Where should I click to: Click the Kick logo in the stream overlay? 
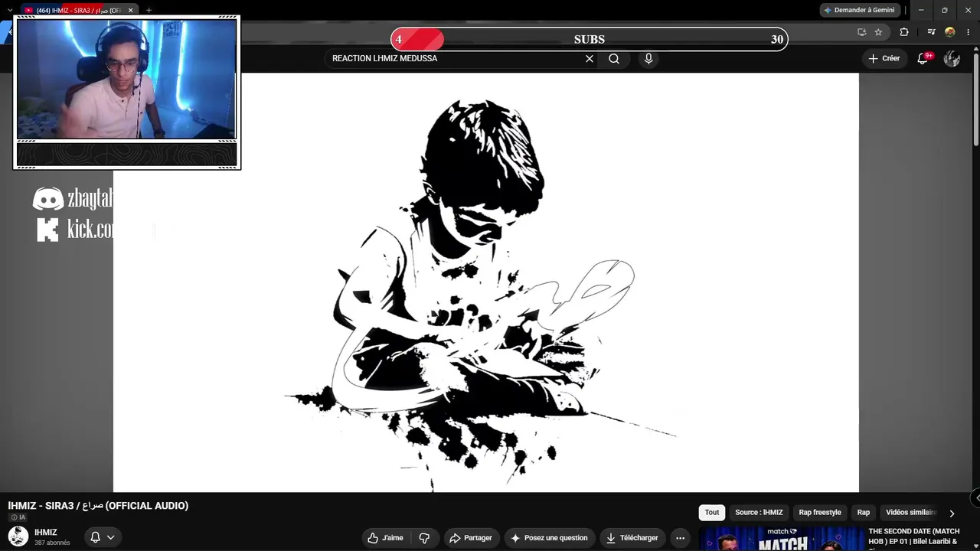tap(47, 230)
